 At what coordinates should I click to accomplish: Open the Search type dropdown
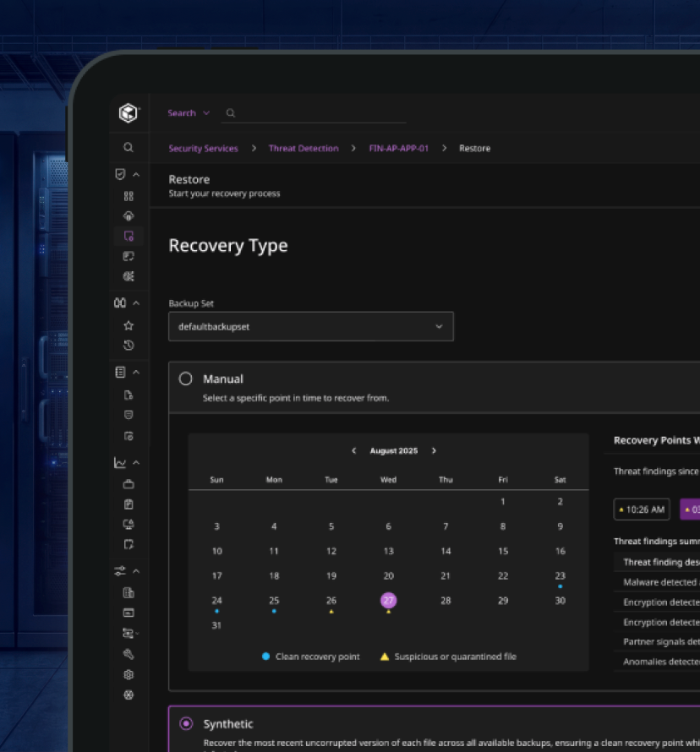[189, 113]
